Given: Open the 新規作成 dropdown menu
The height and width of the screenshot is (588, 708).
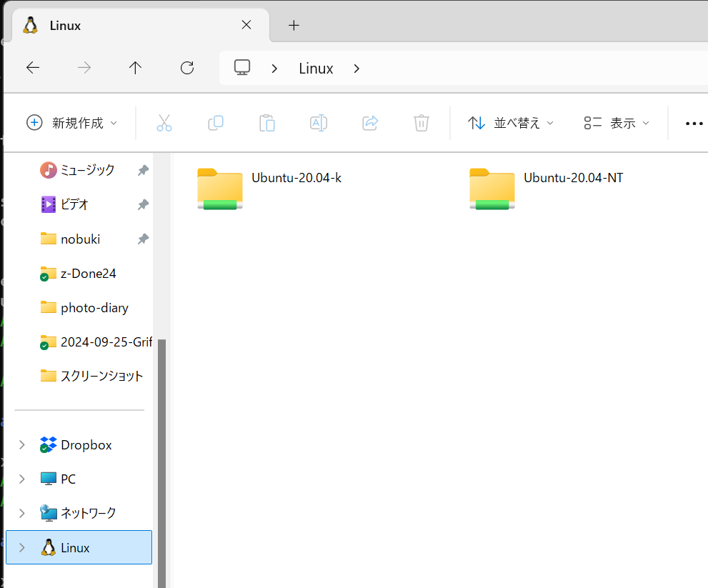Looking at the screenshot, I should coord(71,123).
